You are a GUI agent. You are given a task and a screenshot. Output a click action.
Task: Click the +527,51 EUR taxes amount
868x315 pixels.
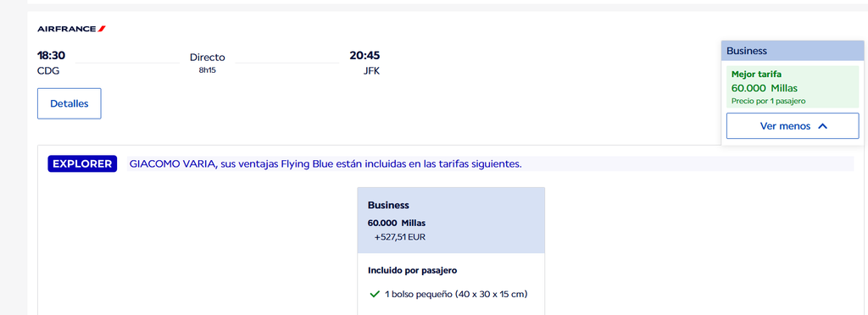click(400, 237)
